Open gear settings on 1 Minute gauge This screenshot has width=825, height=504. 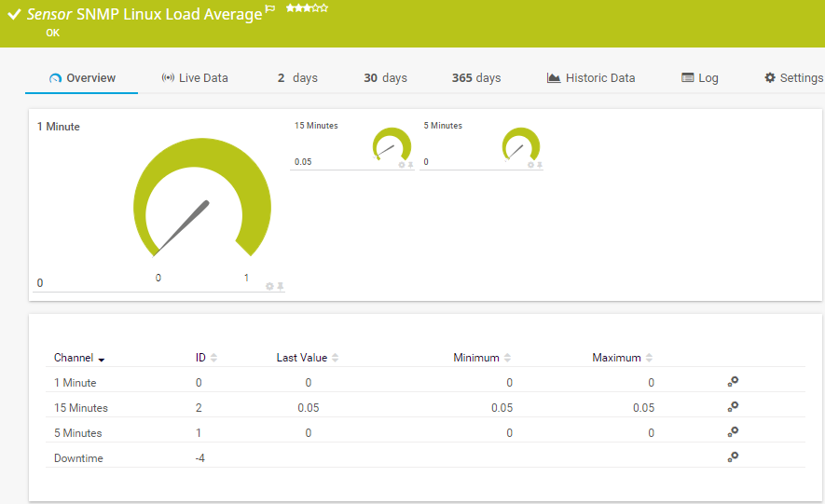[x=269, y=286]
